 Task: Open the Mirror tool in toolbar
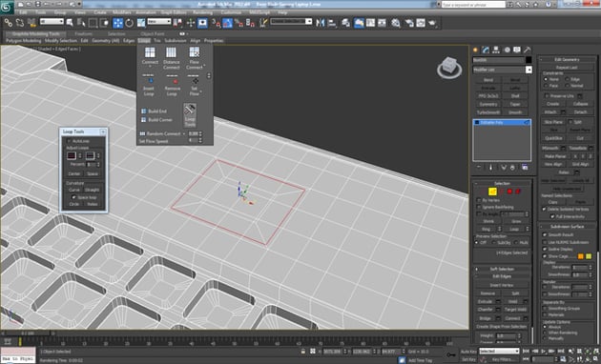(320, 23)
